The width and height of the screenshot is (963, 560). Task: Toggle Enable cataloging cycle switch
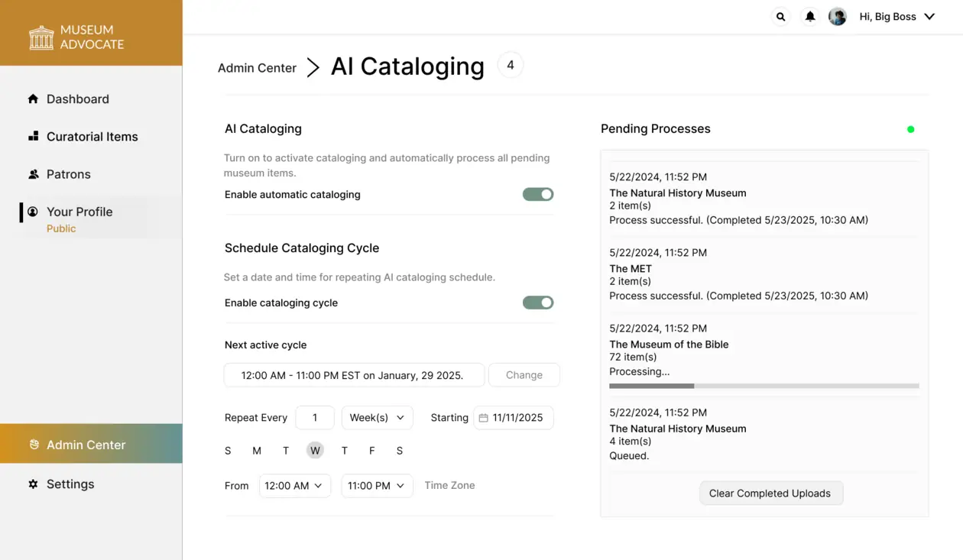[x=538, y=303]
